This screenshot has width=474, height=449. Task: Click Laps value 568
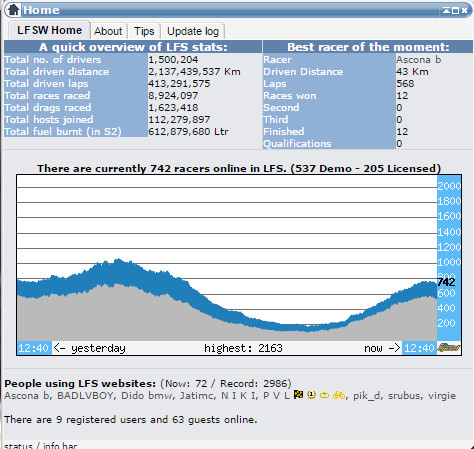click(405, 84)
